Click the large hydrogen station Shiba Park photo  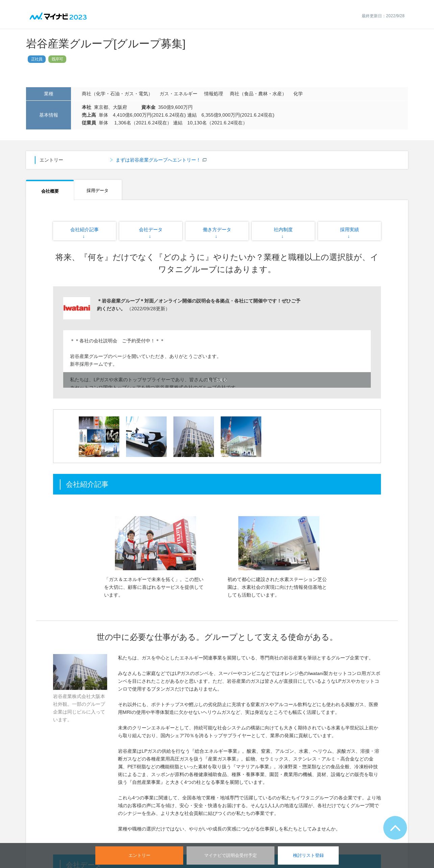click(279, 543)
